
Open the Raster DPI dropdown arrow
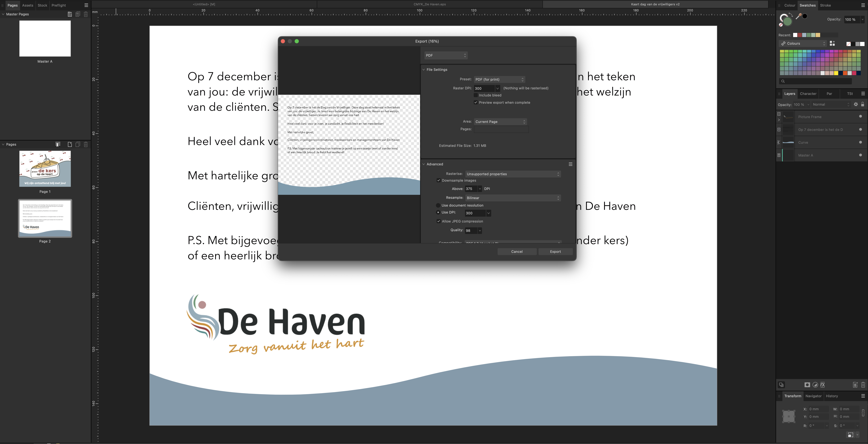497,88
